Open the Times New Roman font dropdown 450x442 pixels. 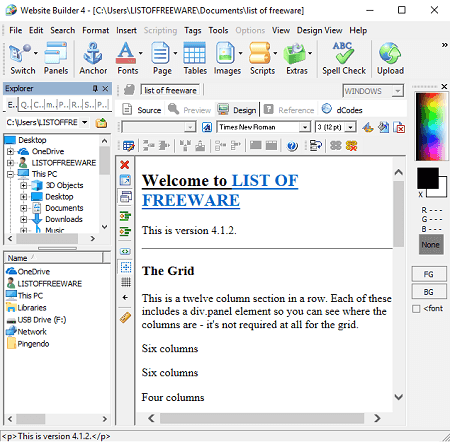tap(304, 127)
